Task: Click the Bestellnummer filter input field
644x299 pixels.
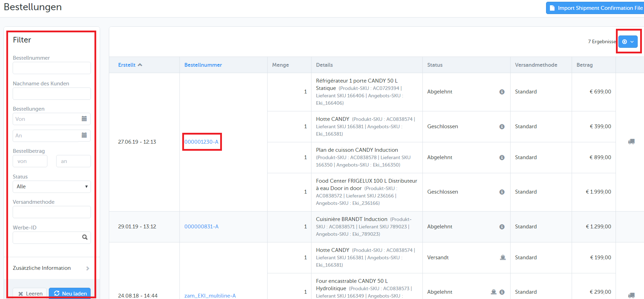Action: click(x=52, y=68)
